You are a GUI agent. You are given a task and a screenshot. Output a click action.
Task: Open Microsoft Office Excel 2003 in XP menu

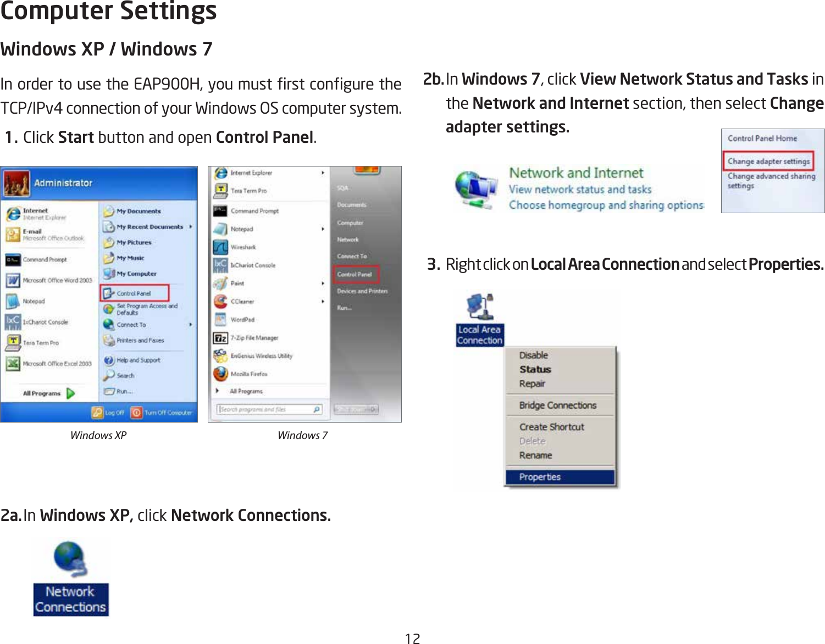coord(49,364)
